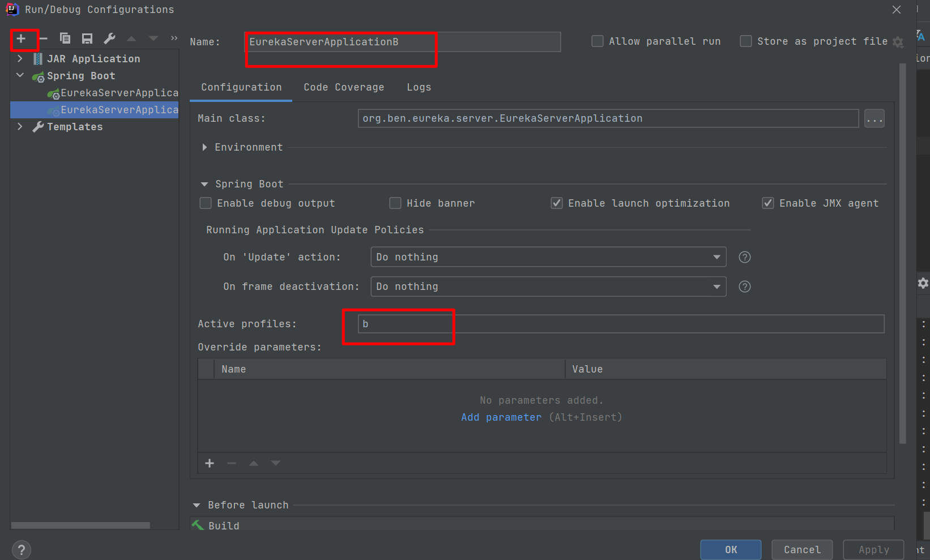Enable debug output checkbox
Viewport: 930px width, 560px height.
click(206, 203)
